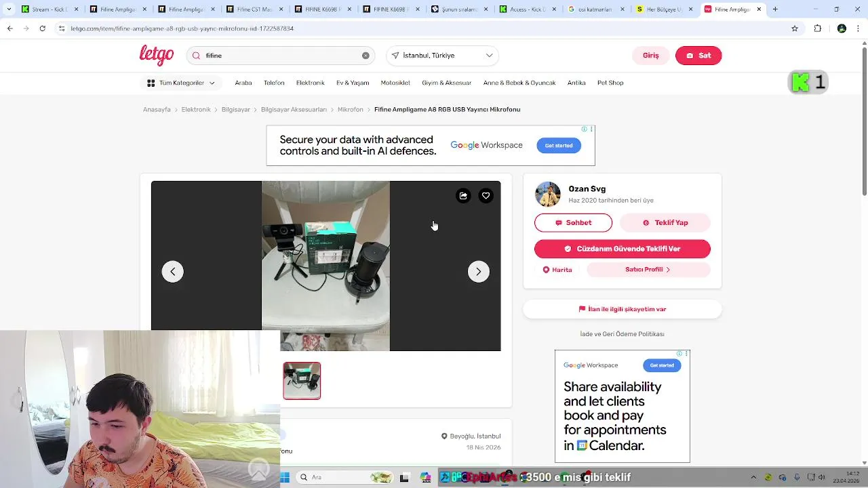Clear the 'fifine' search text
This screenshot has width=868, height=488.
[x=366, y=56]
